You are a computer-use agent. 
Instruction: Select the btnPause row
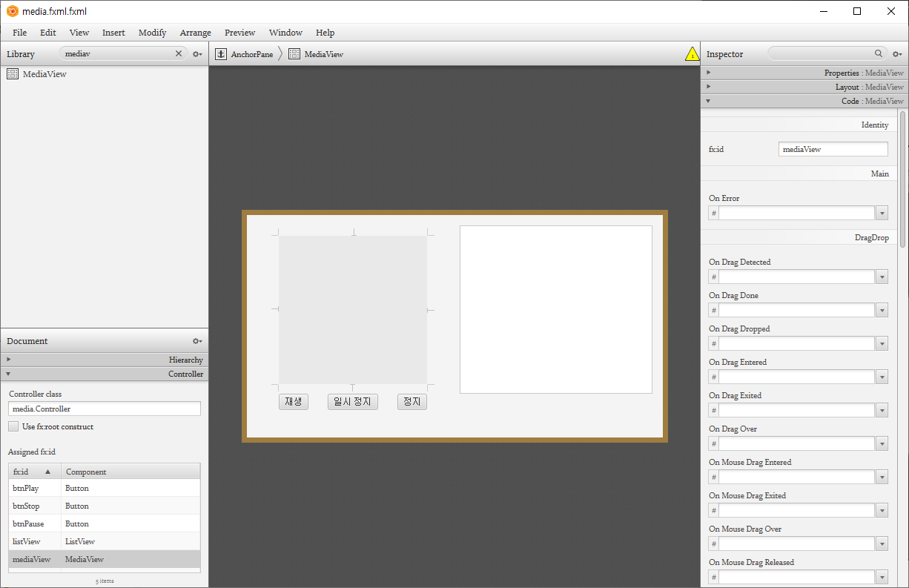(104, 523)
